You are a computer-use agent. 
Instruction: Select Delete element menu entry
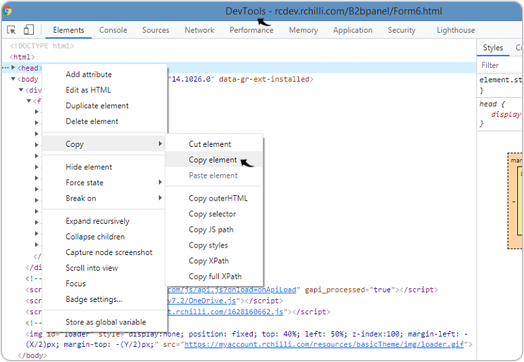pos(92,121)
